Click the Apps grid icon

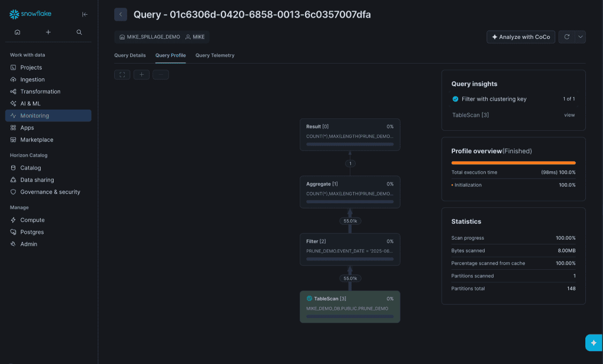(x=13, y=128)
